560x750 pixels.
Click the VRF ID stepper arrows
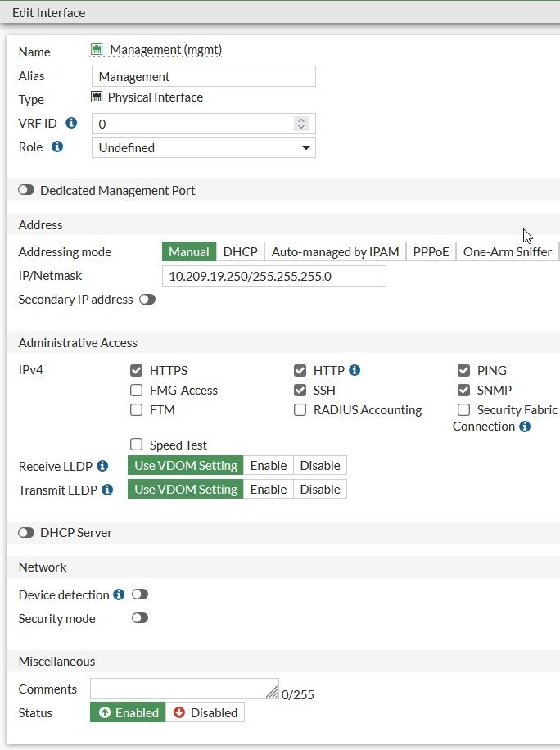pyautogui.click(x=301, y=124)
